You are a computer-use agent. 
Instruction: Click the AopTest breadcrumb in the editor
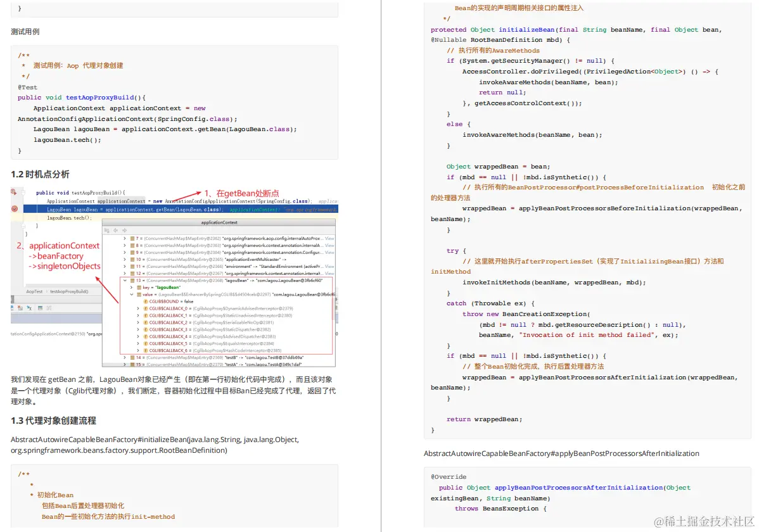(34, 291)
